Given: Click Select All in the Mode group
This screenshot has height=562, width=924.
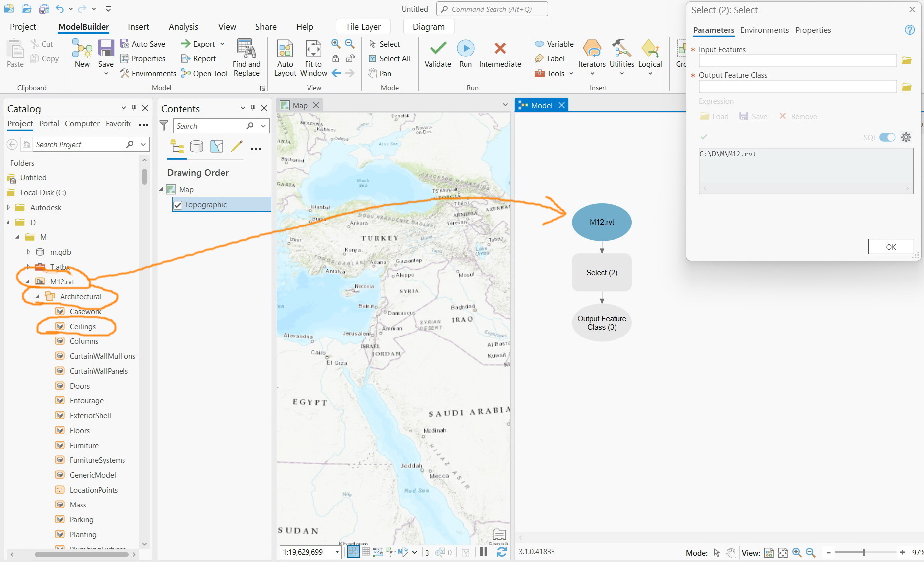Looking at the screenshot, I should pos(390,58).
